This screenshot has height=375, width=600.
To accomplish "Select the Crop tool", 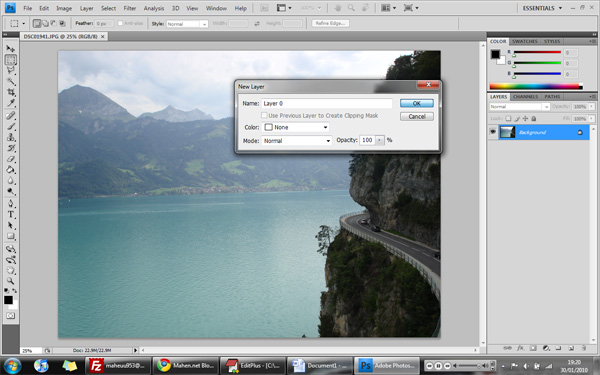I will click(x=11, y=92).
